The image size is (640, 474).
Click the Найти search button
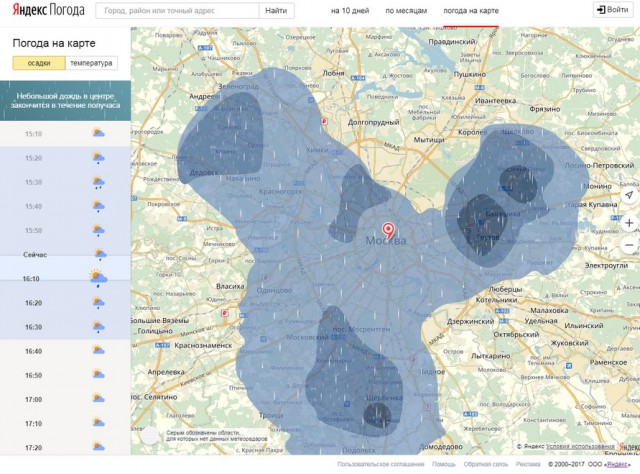pyautogui.click(x=276, y=11)
